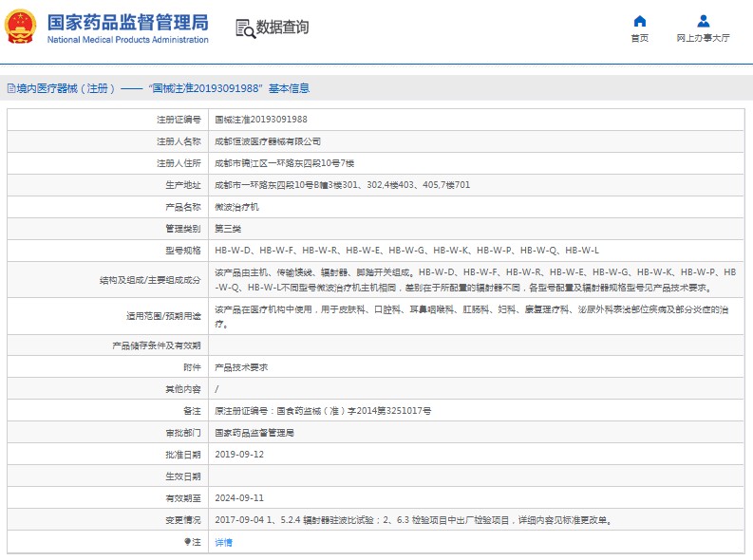
Task: Click the 其他内容 label
Action: point(183,389)
